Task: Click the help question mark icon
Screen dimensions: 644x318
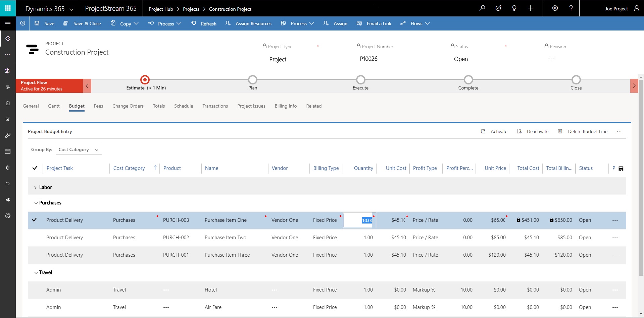Action: (x=571, y=8)
